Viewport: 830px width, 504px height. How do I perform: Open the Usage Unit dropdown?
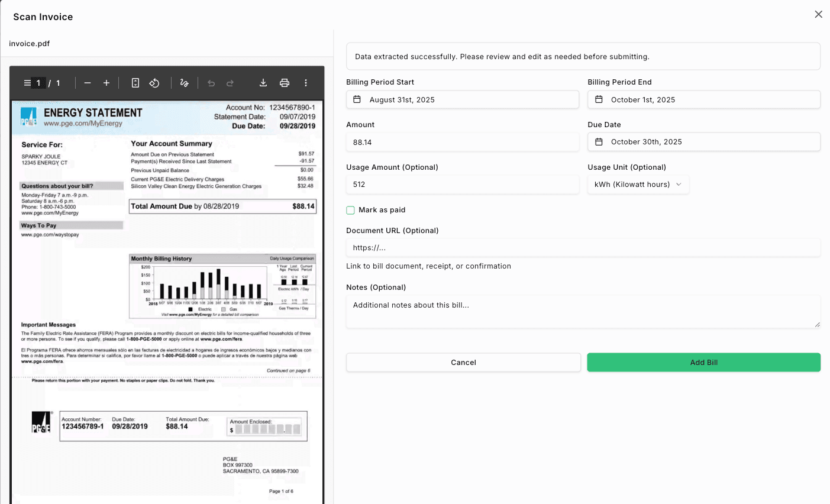tap(638, 185)
